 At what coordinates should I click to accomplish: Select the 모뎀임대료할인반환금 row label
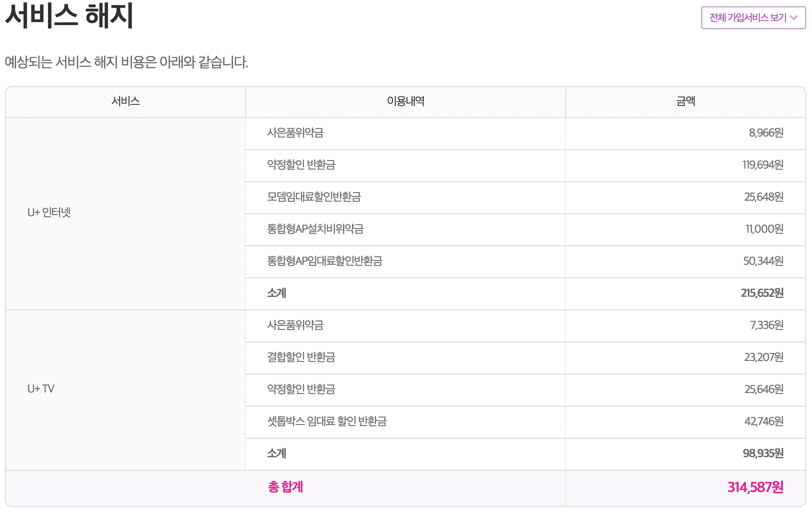tap(314, 197)
